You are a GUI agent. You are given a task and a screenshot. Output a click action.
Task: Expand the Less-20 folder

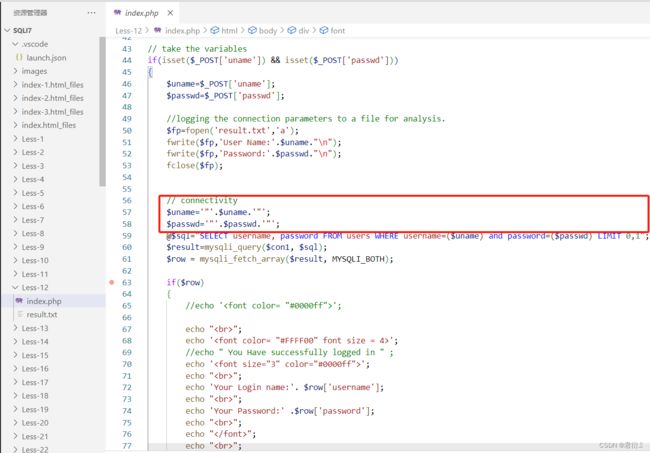pyautogui.click(x=15, y=423)
